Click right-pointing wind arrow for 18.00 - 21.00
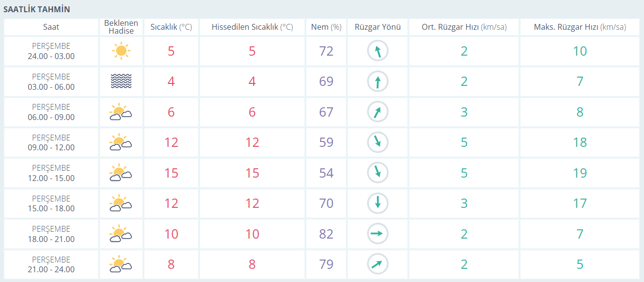The image size is (644, 282). [x=377, y=234]
